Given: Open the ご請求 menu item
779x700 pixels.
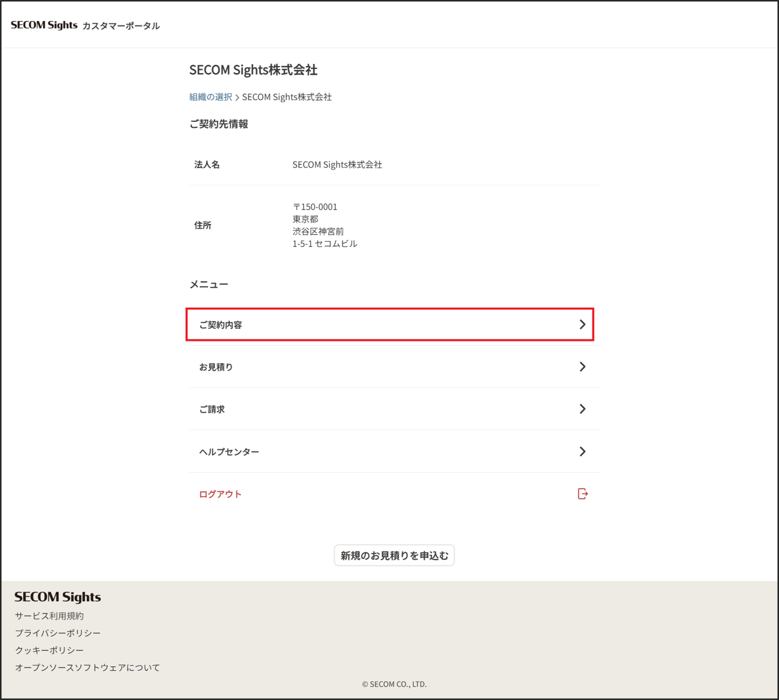Looking at the screenshot, I should coord(394,409).
